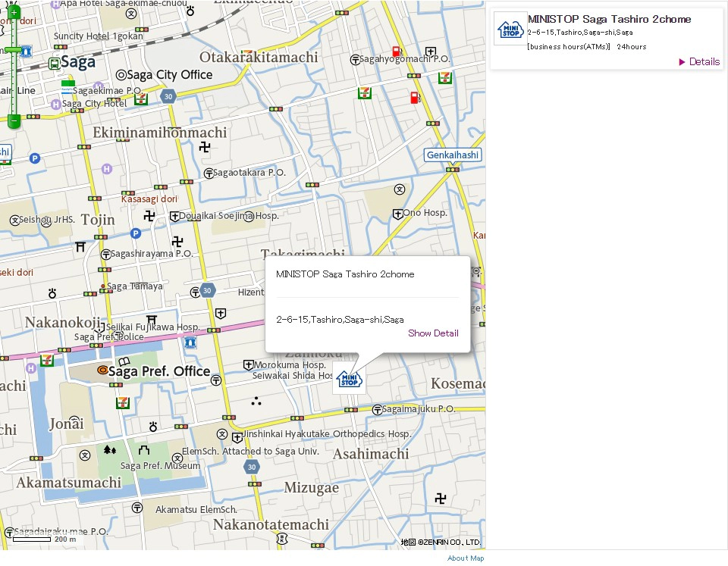Viewport: 728px width, 566px height.
Task: Open Show Detail link in map popup
Action: pyautogui.click(x=433, y=333)
